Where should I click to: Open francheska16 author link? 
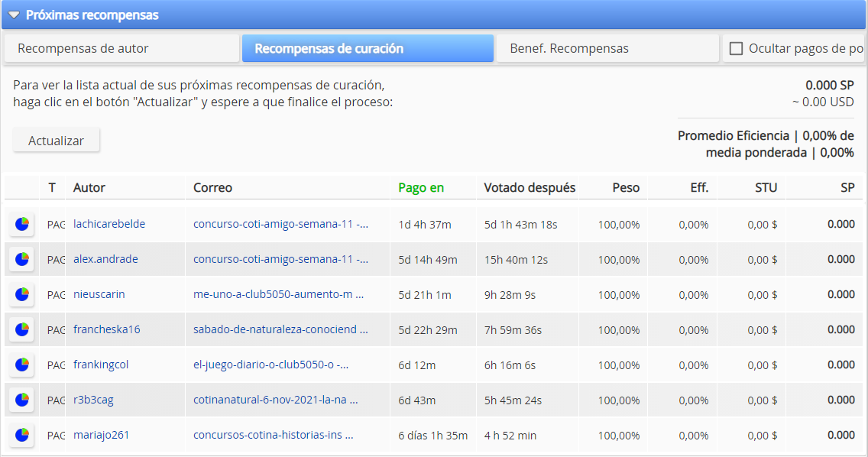[x=106, y=329]
